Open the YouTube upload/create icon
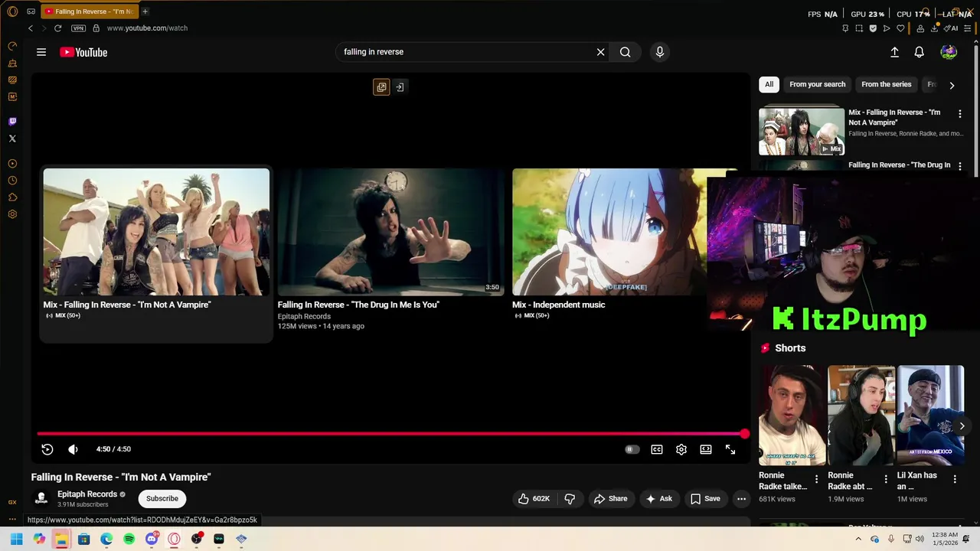 coord(894,52)
